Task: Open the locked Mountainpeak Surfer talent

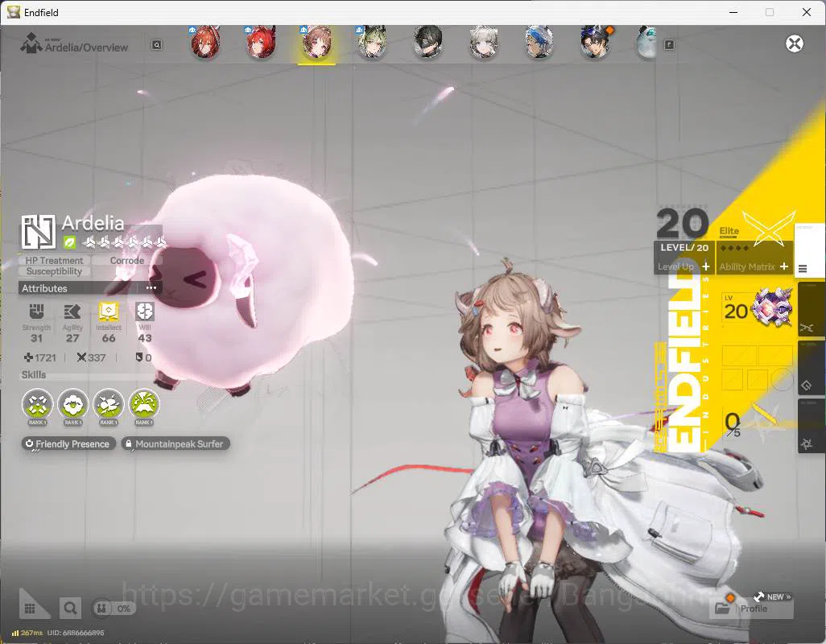Action: 176,444
